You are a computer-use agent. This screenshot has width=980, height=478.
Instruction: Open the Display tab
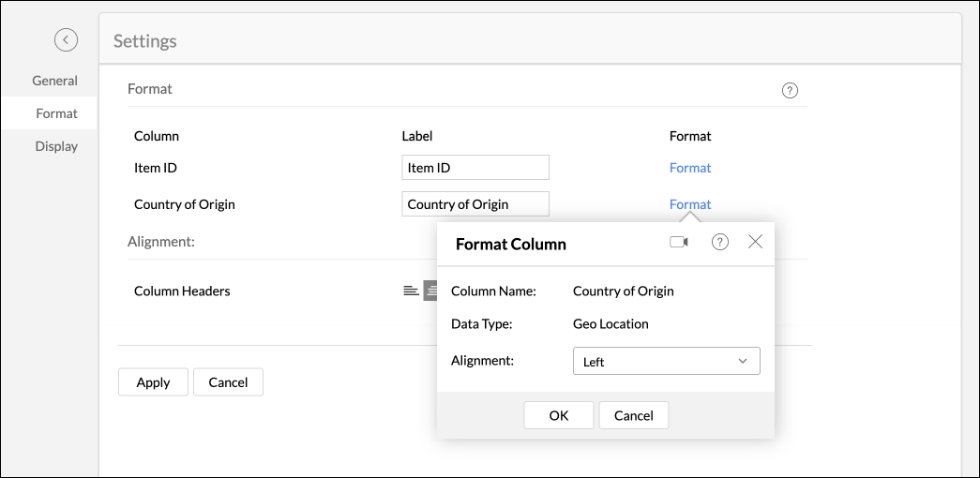(56, 146)
